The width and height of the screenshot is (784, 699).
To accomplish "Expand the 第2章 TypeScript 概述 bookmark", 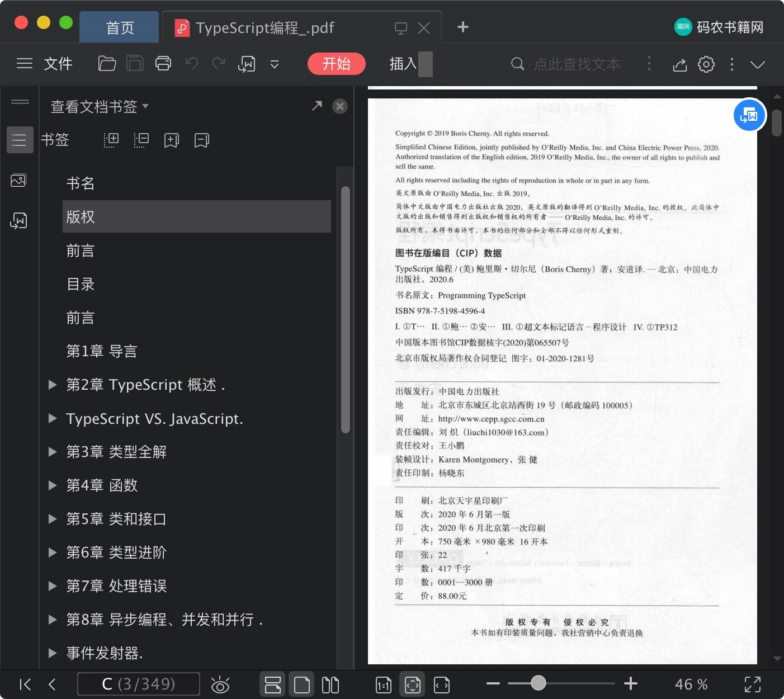I will [x=53, y=385].
